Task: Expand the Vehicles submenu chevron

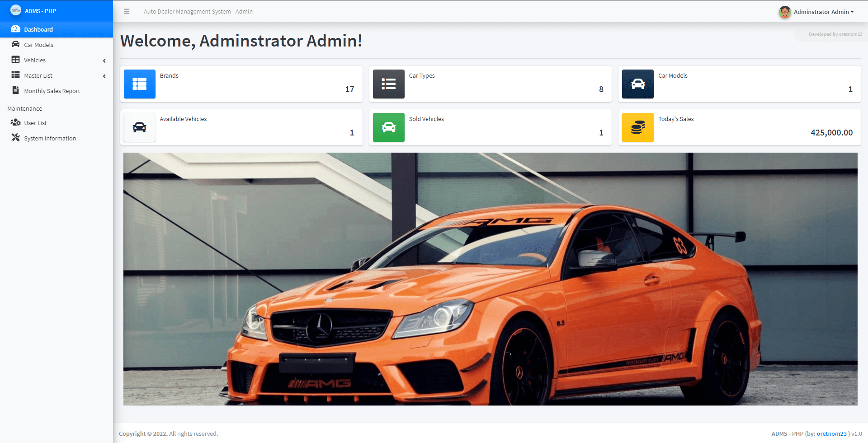Action: [104, 61]
